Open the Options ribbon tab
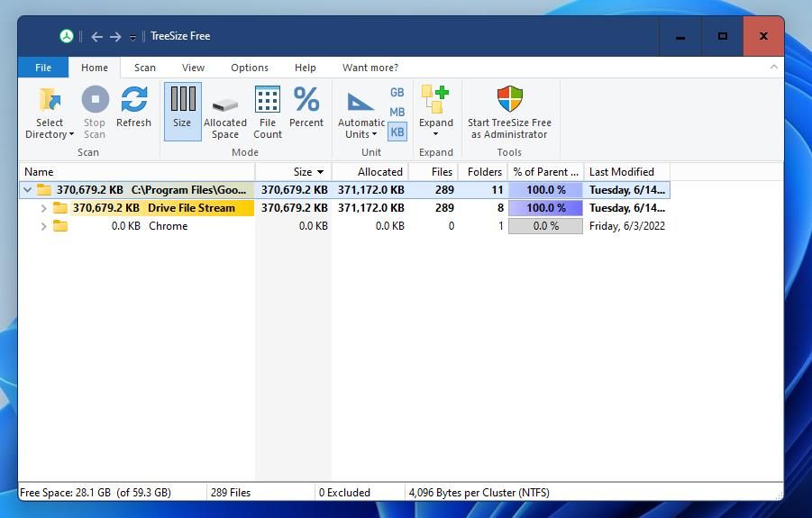This screenshot has width=812, height=518. (x=249, y=68)
